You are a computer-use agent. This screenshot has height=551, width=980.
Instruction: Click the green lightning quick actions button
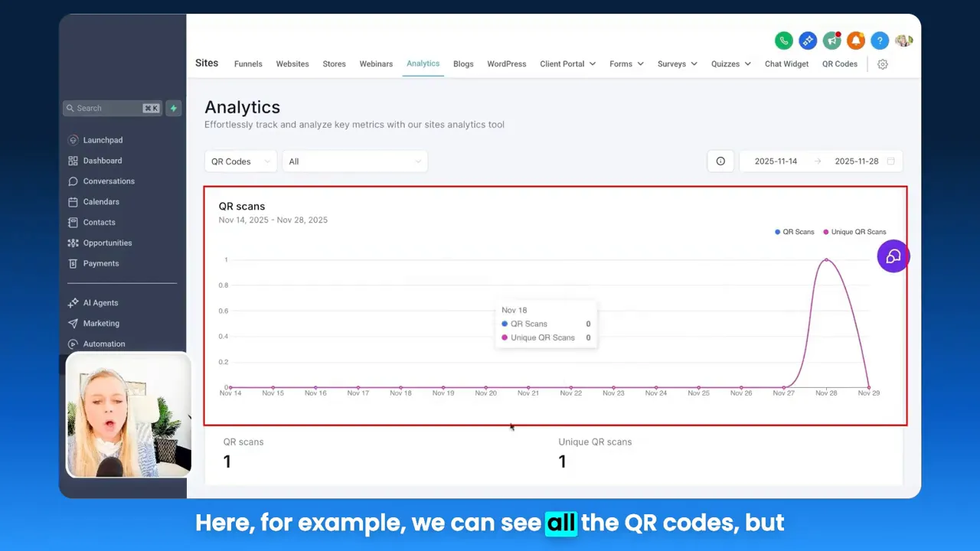pyautogui.click(x=173, y=108)
